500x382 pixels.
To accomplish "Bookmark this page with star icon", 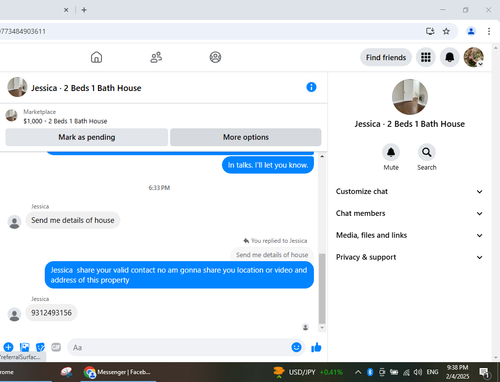I will (x=446, y=31).
